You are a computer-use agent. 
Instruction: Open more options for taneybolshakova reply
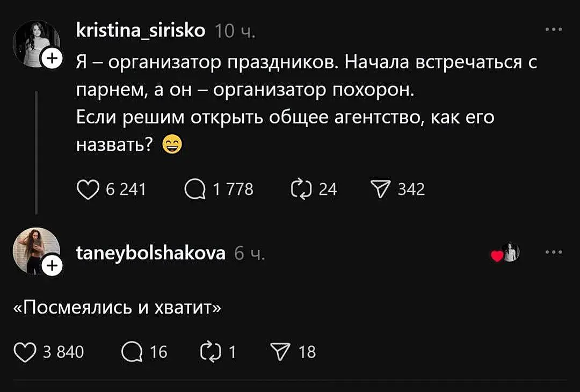click(553, 251)
